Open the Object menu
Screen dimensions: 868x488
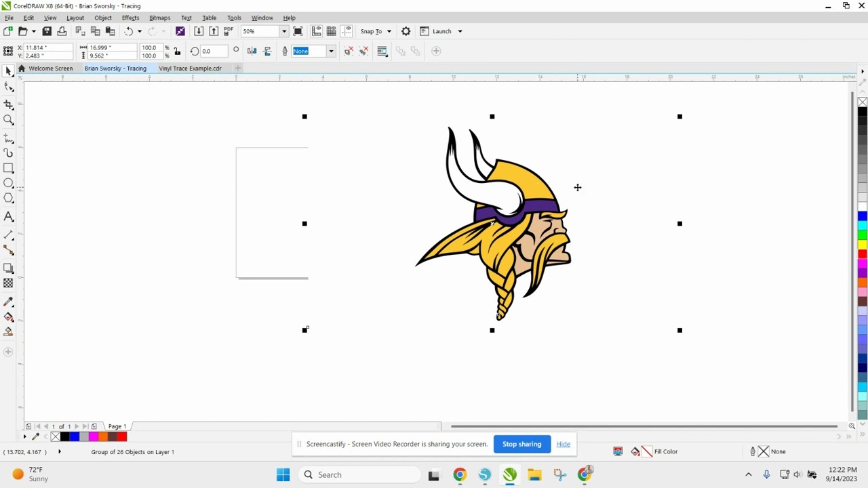[x=103, y=18]
